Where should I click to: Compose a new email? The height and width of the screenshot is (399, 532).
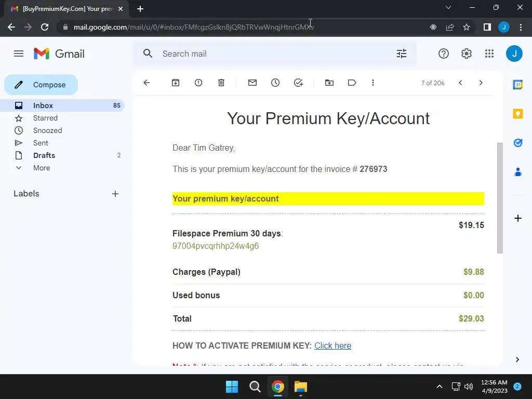41,85
